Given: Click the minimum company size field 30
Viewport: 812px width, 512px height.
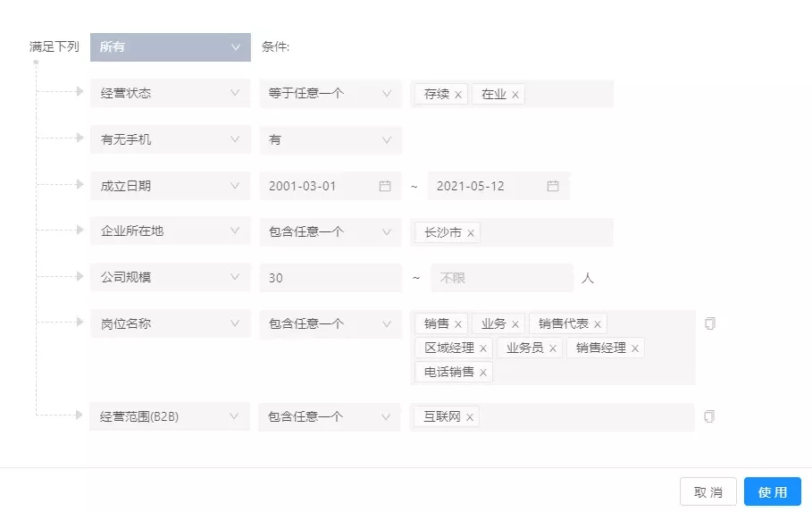Looking at the screenshot, I should [x=331, y=278].
